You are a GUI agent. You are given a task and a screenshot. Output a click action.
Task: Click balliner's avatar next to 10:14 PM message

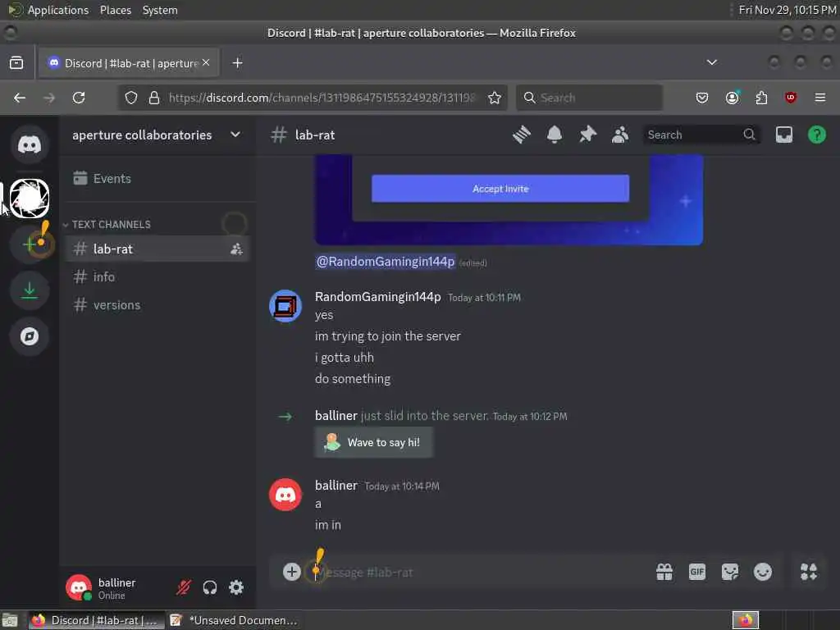(x=285, y=495)
